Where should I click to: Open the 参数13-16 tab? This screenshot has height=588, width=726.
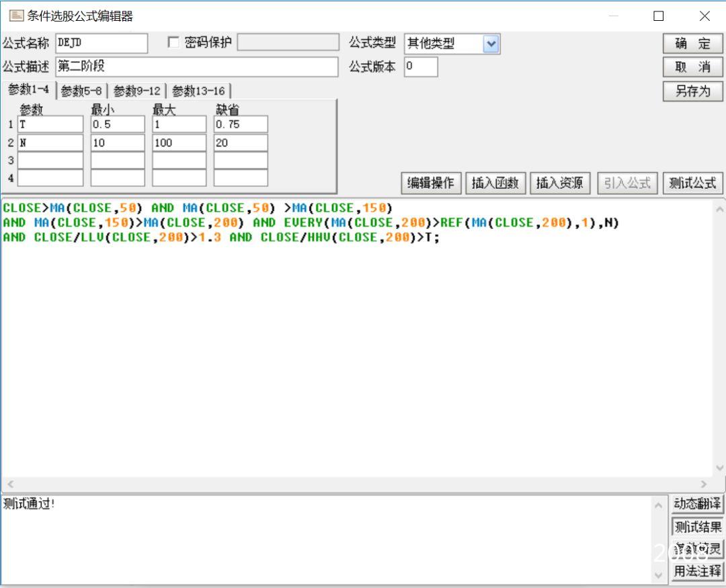pyautogui.click(x=198, y=91)
